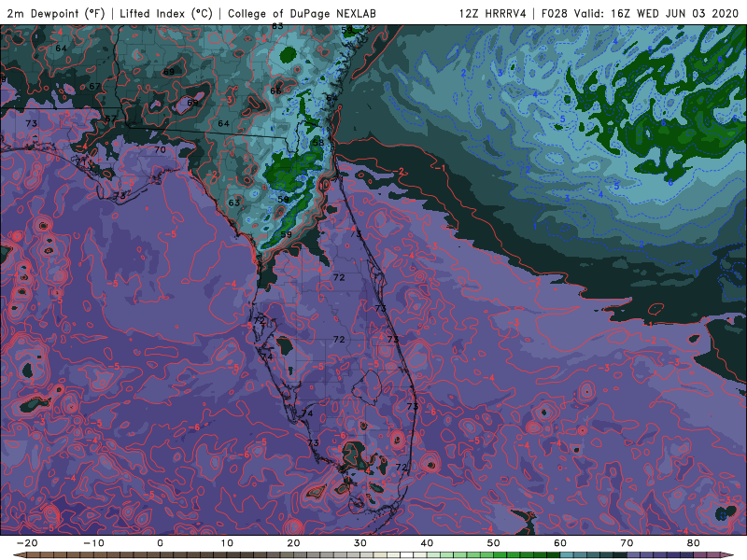Viewport: 747px width, 560px height.
Task: Click the brown swatch below the -20 label
Action: click(x=33, y=555)
